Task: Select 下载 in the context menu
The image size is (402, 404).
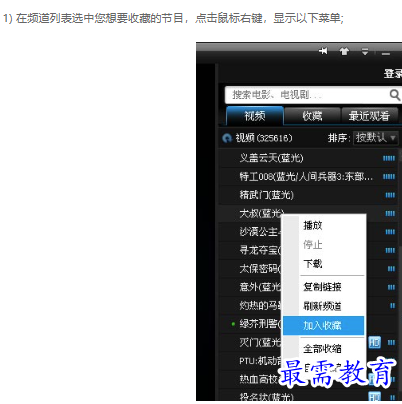Action: click(x=313, y=264)
